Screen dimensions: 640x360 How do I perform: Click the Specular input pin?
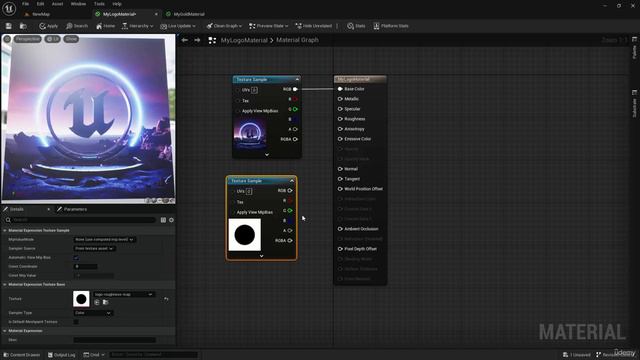click(x=340, y=109)
